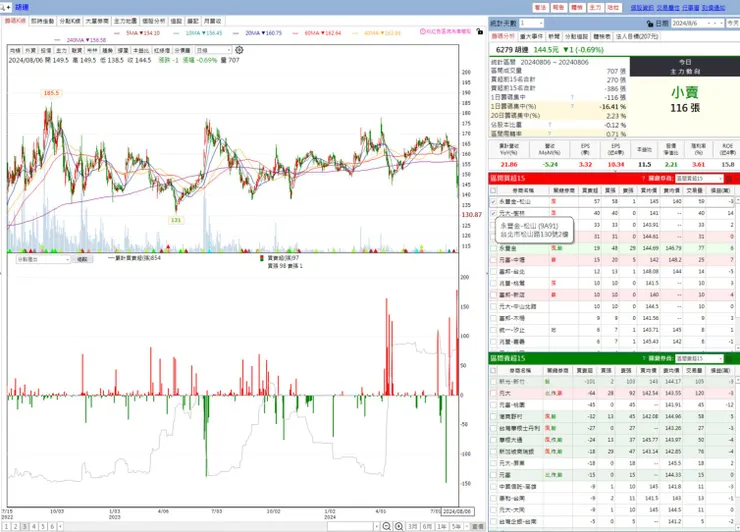Expand more page numbers arrow after 6
Image resolution: width=740 pixels, height=532 pixels.
[60, 526]
